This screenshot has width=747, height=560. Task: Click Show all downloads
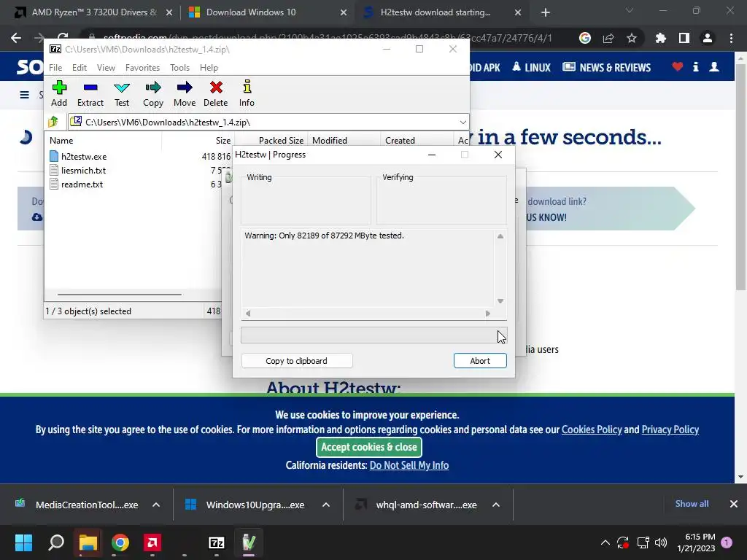(692, 504)
